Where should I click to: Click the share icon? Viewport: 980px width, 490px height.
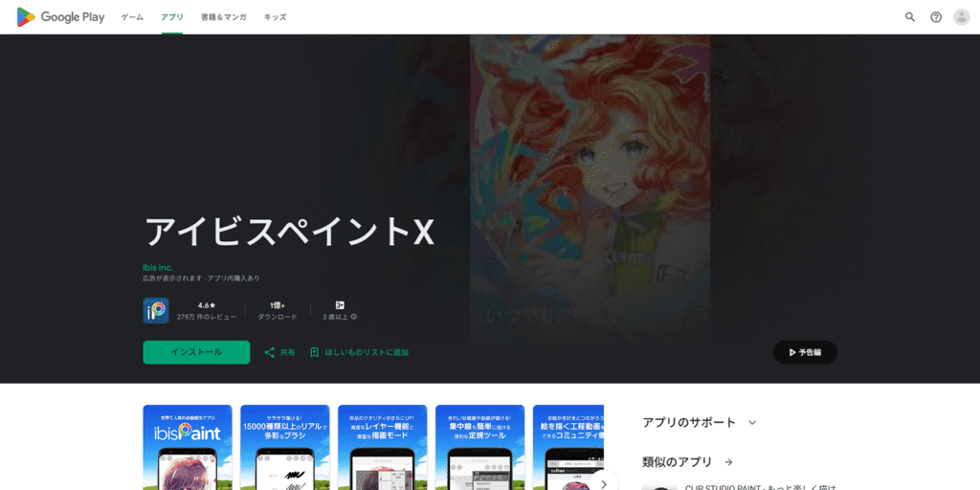click(269, 352)
